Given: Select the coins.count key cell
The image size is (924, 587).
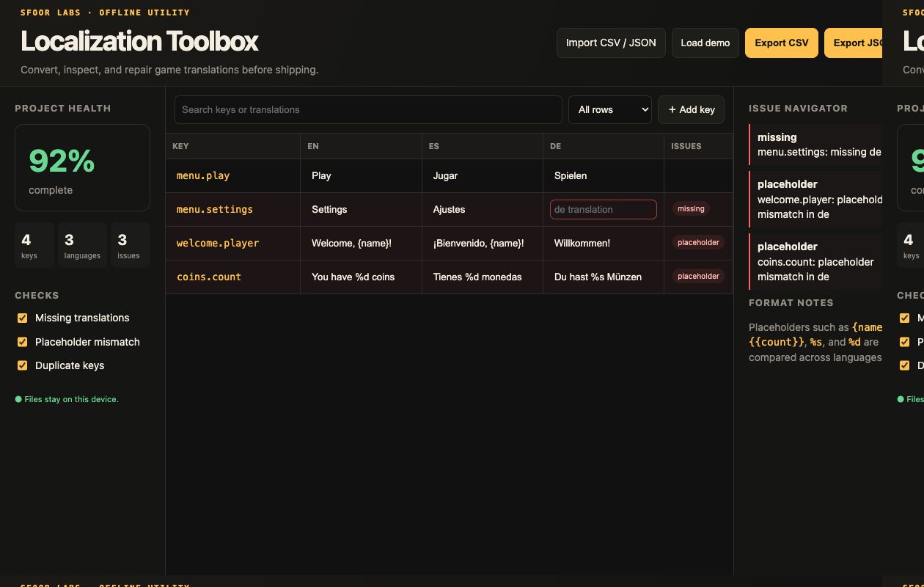Looking at the screenshot, I should [233, 277].
